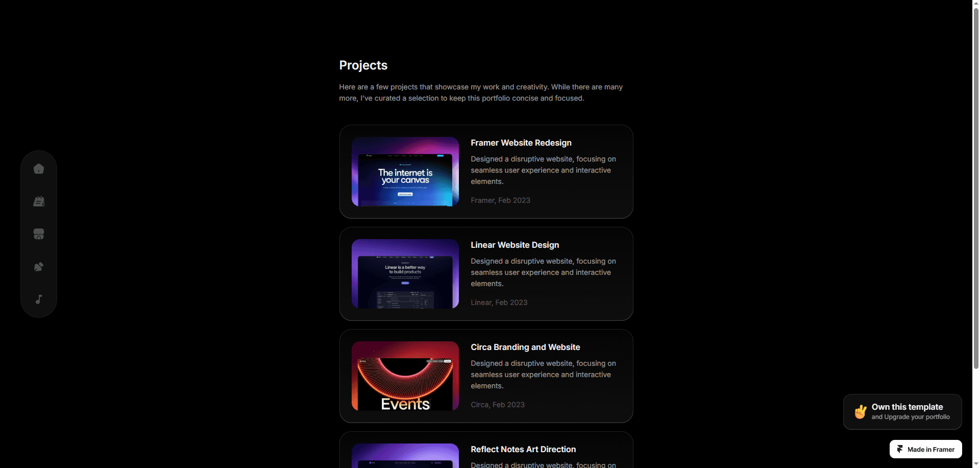The height and width of the screenshot is (468, 980).
Task: Click the text Framer, Feb 2023
Action: 500,200
